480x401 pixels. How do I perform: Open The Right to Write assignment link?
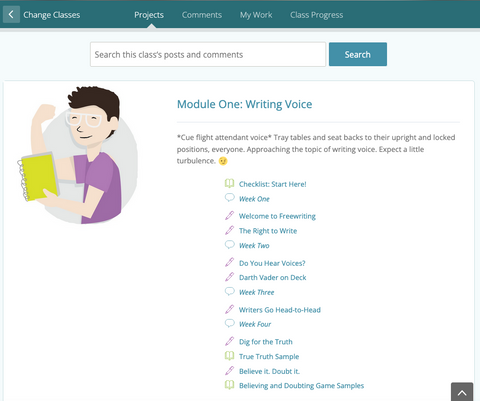click(x=268, y=231)
